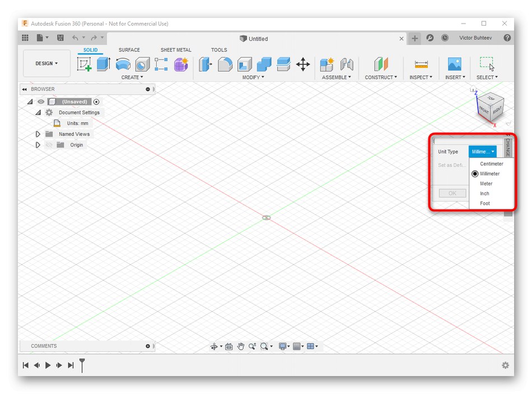Select the Offset Face tool
The width and height of the screenshot is (532, 394).
coord(283,64)
